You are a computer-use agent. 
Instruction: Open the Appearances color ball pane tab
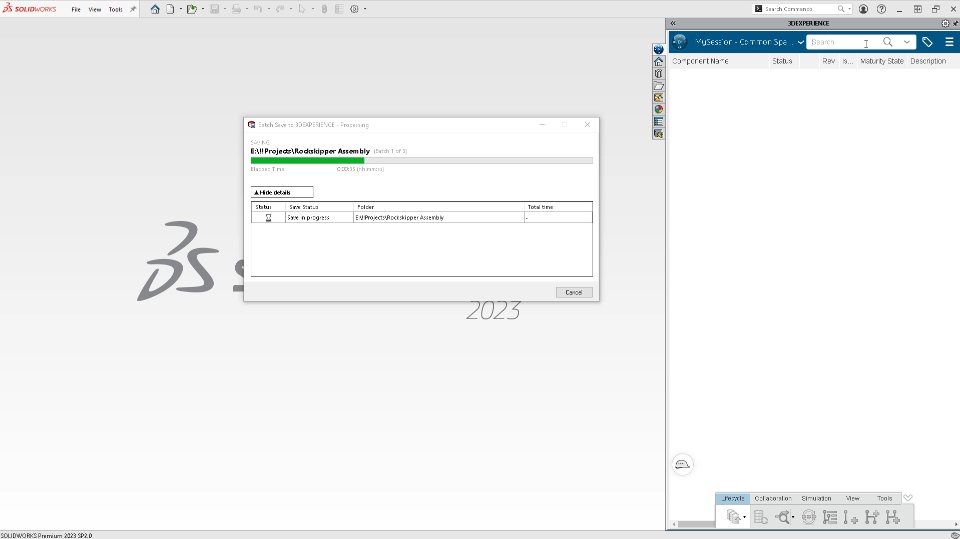pyautogui.click(x=659, y=109)
